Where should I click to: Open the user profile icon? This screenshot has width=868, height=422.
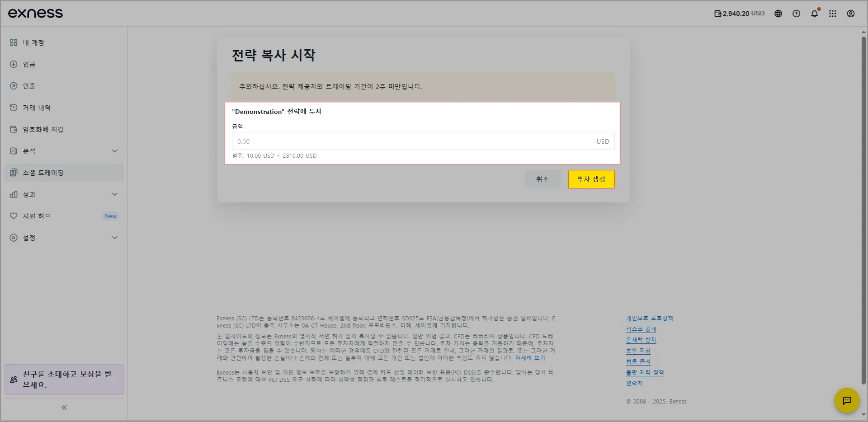[850, 14]
